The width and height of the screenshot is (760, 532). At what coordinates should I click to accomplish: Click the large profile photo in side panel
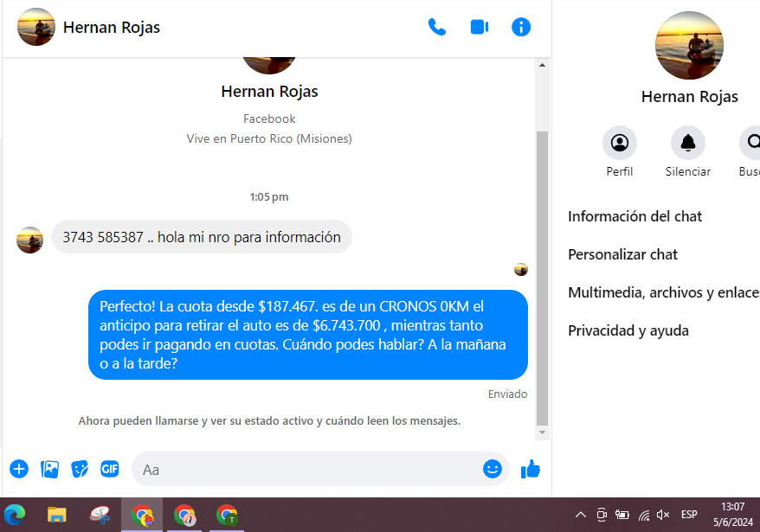pos(689,46)
